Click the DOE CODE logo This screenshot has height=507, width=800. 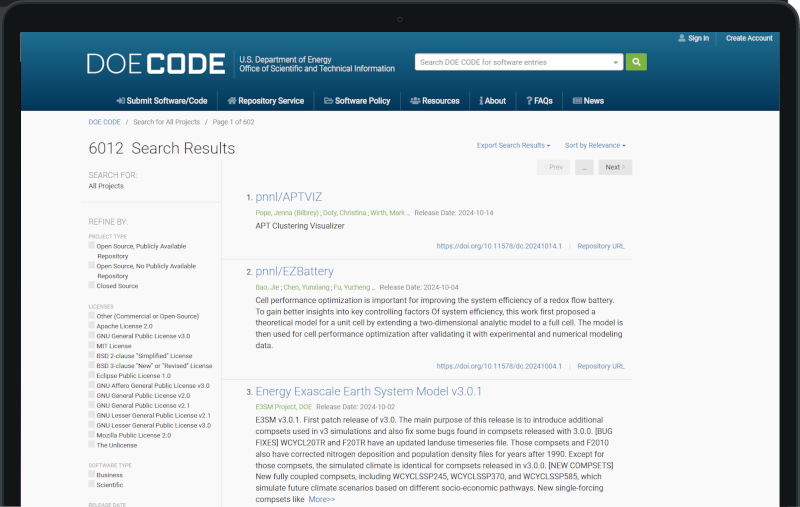(x=156, y=64)
